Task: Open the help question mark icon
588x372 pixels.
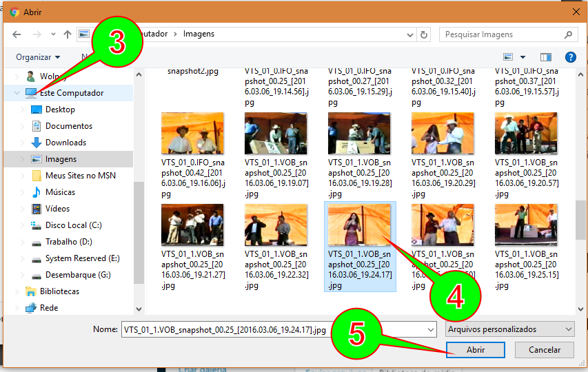Action: (x=570, y=57)
